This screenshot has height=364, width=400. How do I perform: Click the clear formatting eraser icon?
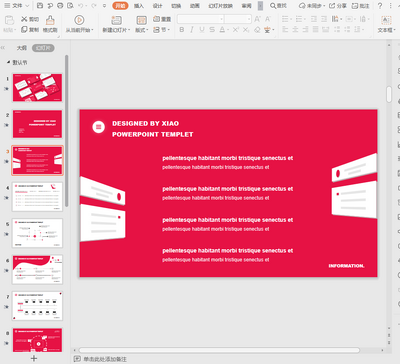257,30
